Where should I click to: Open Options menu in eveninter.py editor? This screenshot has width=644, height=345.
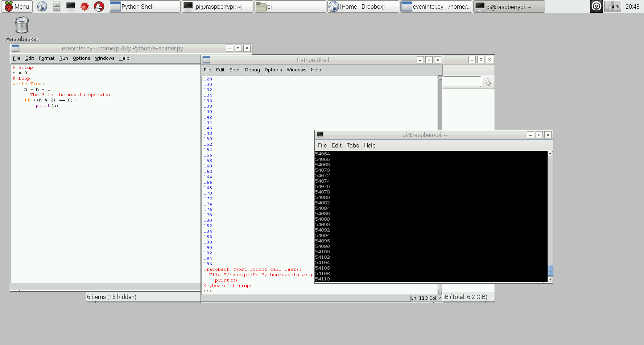(81, 58)
